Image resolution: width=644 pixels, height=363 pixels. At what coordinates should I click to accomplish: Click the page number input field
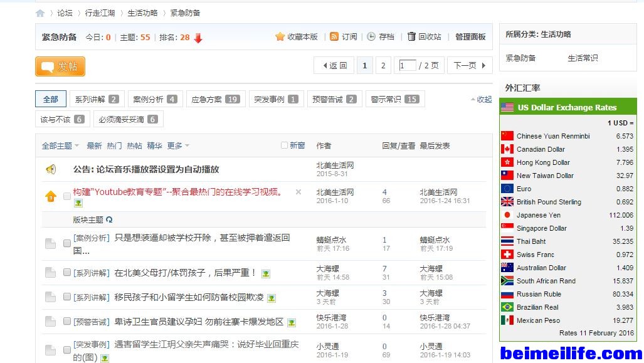(x=408, y=66)
